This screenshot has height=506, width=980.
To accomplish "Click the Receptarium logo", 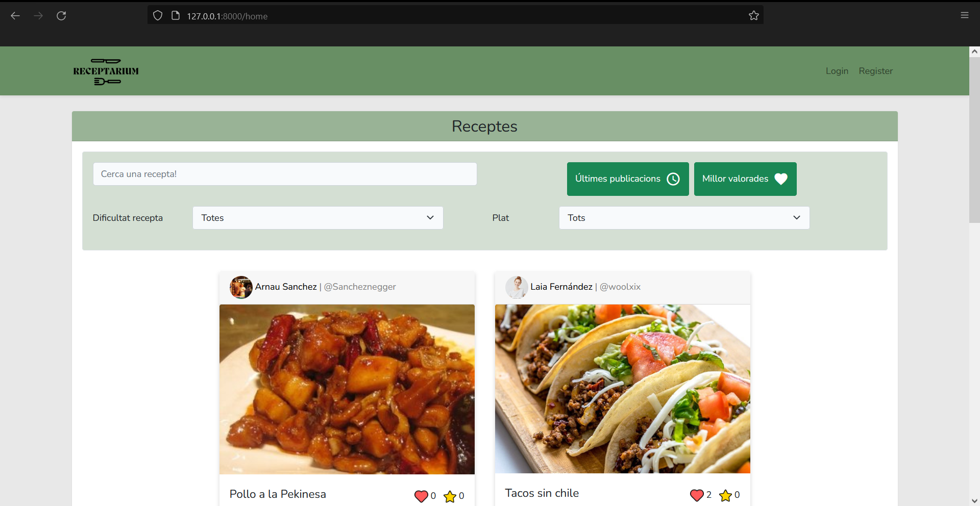I will (106, 71).
